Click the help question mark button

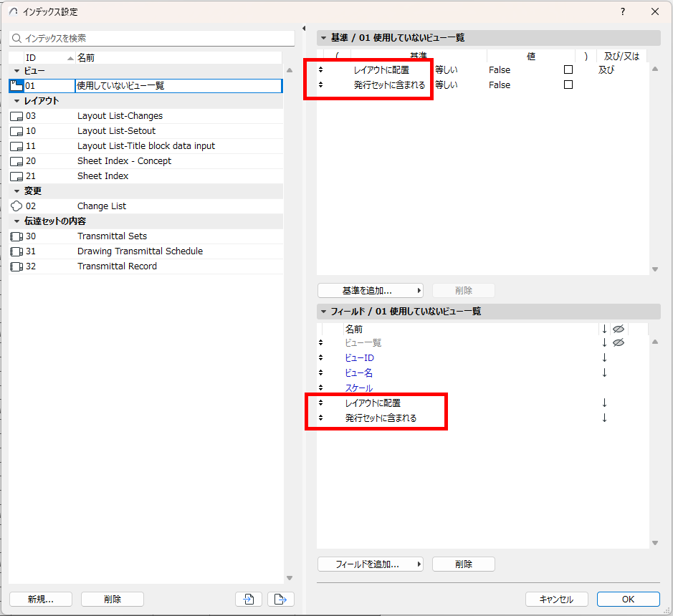coord(623,11)
